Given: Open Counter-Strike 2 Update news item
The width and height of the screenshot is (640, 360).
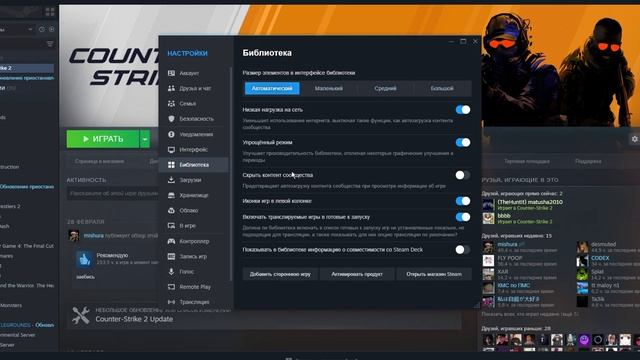Looking at the screenshot, I should pyautogui.click(x=134, y=319).
